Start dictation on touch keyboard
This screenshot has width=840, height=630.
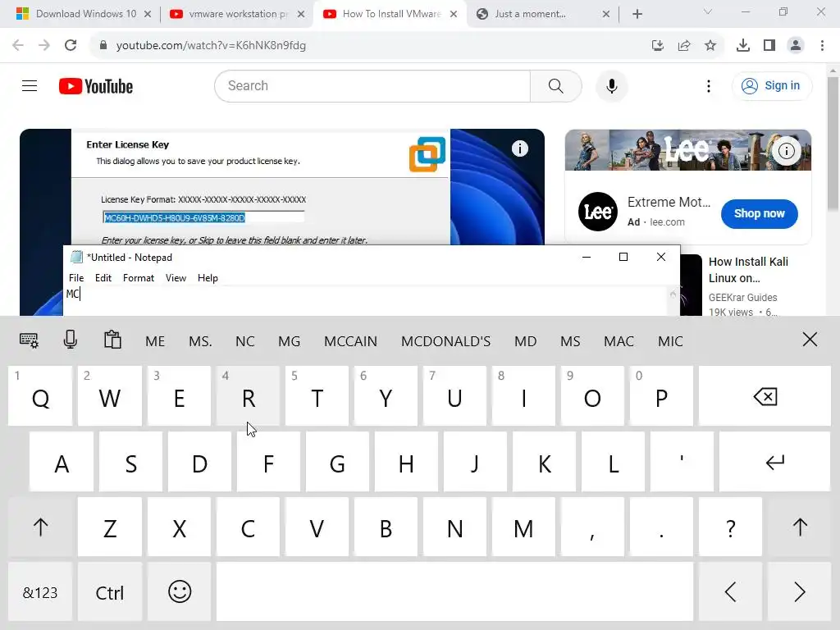(x=71, y=340)
